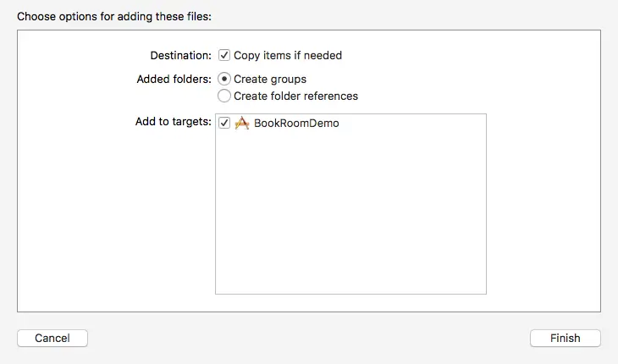
Task: Click the "Added folders:" field label
Action: (174, 79)
